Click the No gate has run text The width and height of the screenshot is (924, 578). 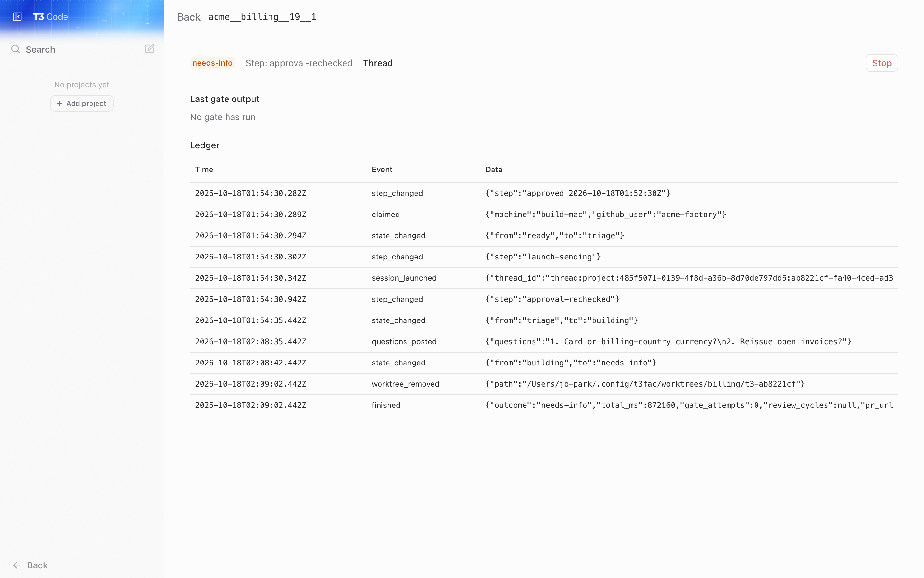coord(223,117)
